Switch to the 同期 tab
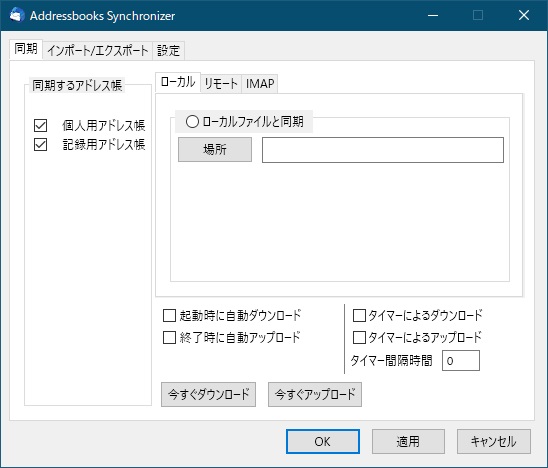This screenshot has width=548, height=468. [x=26, y=49]
